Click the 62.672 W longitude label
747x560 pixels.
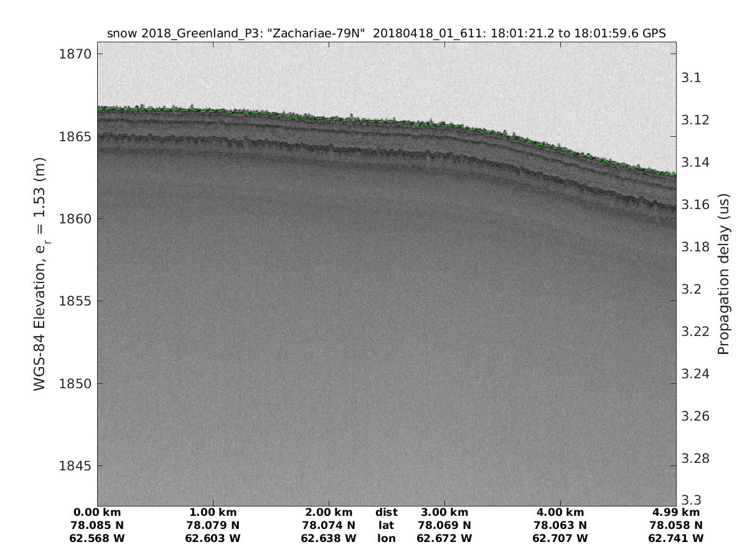444,538
